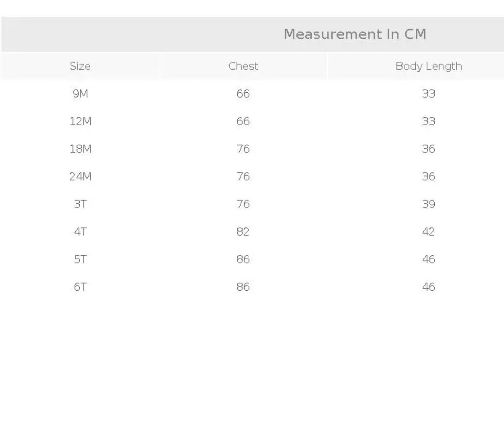Click body length 33 in 12M row

(428, 121)
